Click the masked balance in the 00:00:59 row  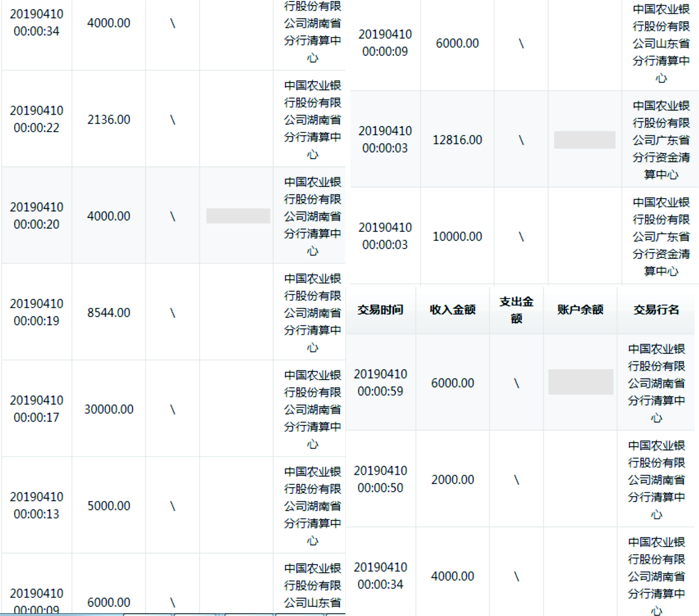point(581,382)
